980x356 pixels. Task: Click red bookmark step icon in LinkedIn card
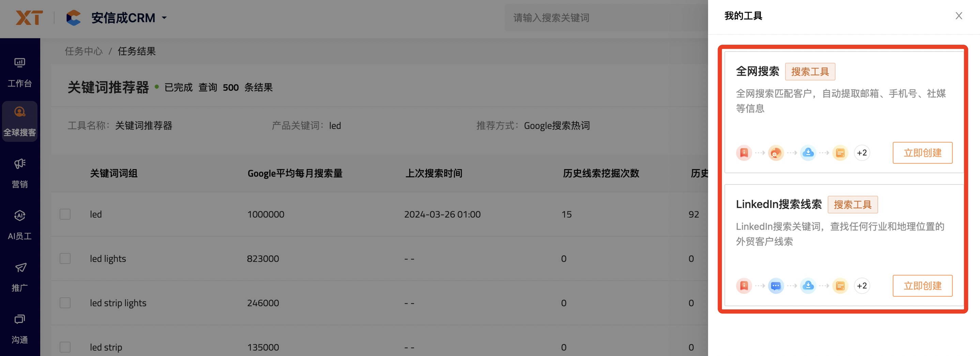[744, 285]
